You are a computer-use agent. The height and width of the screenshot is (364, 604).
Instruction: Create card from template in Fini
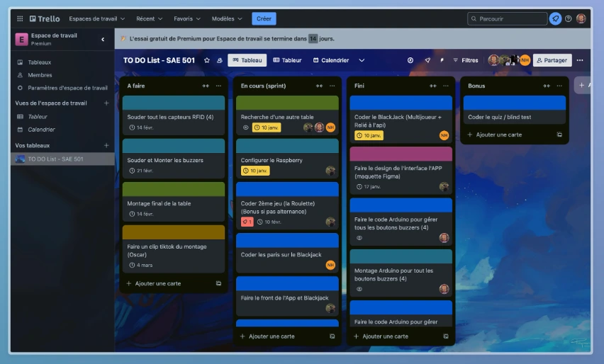click(446, 336)
